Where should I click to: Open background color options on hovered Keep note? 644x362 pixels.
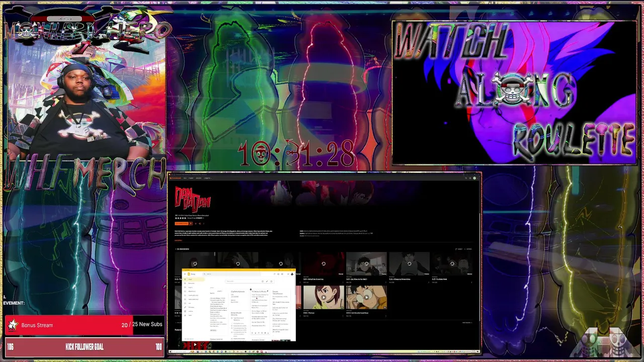pos(259,333)
